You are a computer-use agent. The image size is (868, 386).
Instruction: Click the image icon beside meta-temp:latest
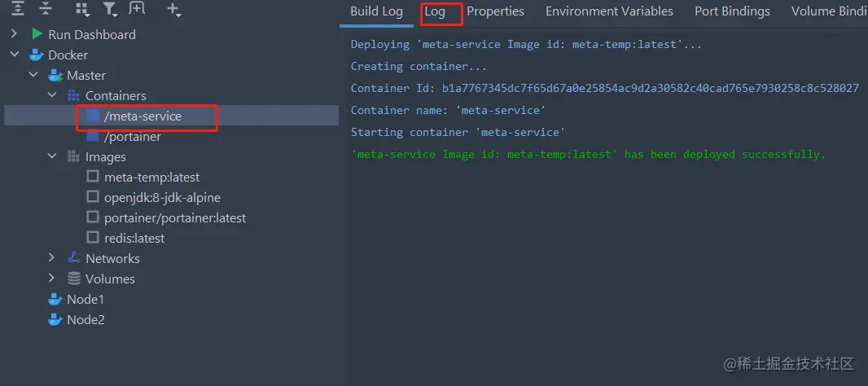click(x=93, y=177)
